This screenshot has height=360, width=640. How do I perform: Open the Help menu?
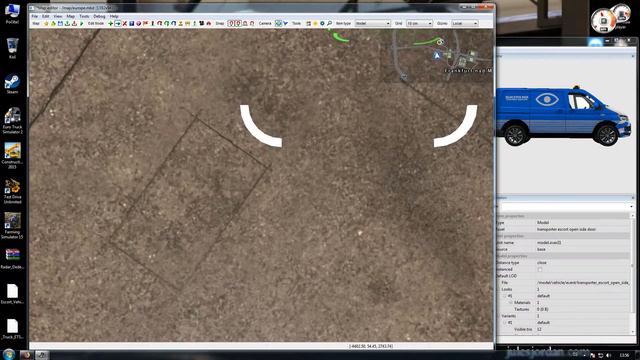click(x=114, y=16)
